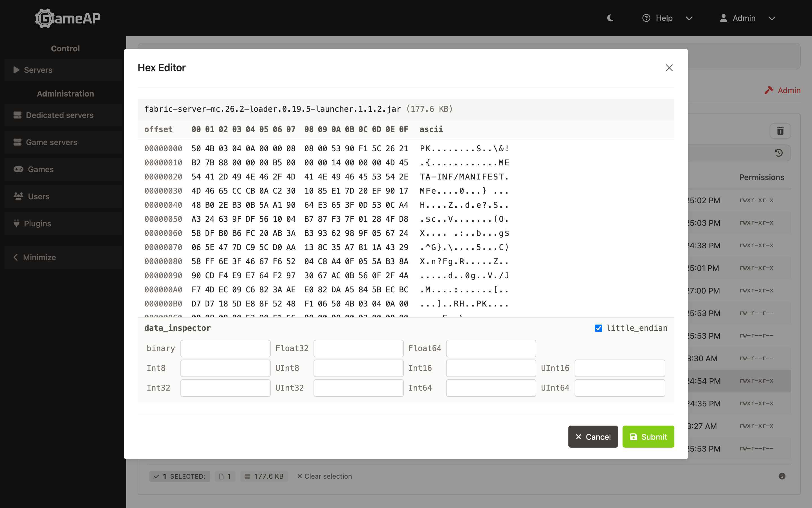This screenshot has width=812, height=508.
Task: Click offset label 000000B0
Action: (164, 304)
